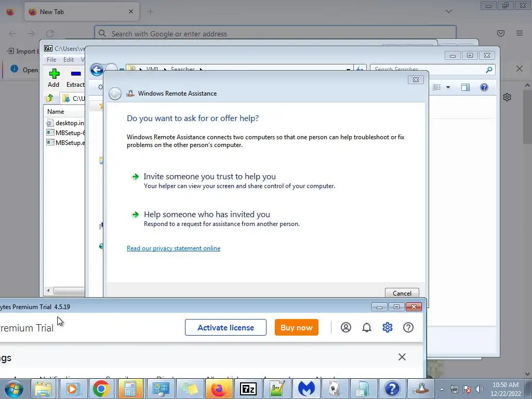This screenshot has height=399, width=532.
Task: Open a new Firefox tab with plus
Action: point(151,12)
